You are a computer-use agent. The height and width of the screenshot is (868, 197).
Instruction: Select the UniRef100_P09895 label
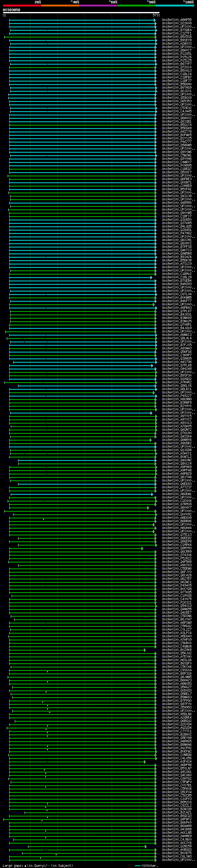click(x=177, y=165)
